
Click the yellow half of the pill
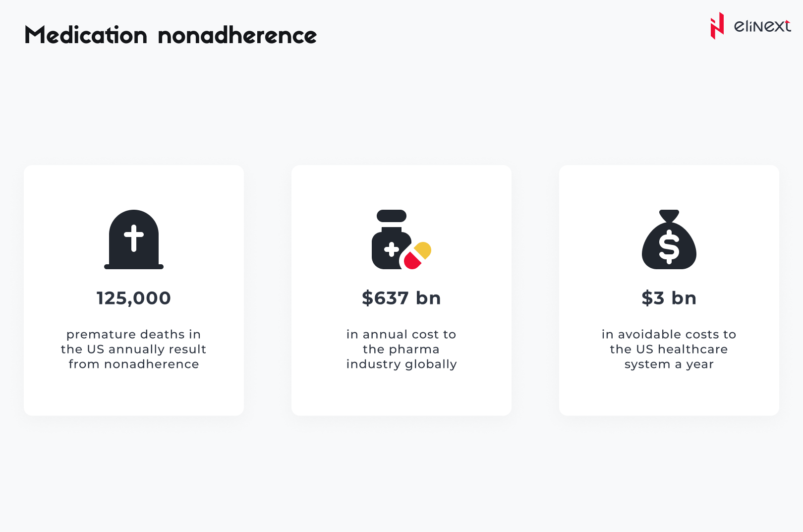423,250
